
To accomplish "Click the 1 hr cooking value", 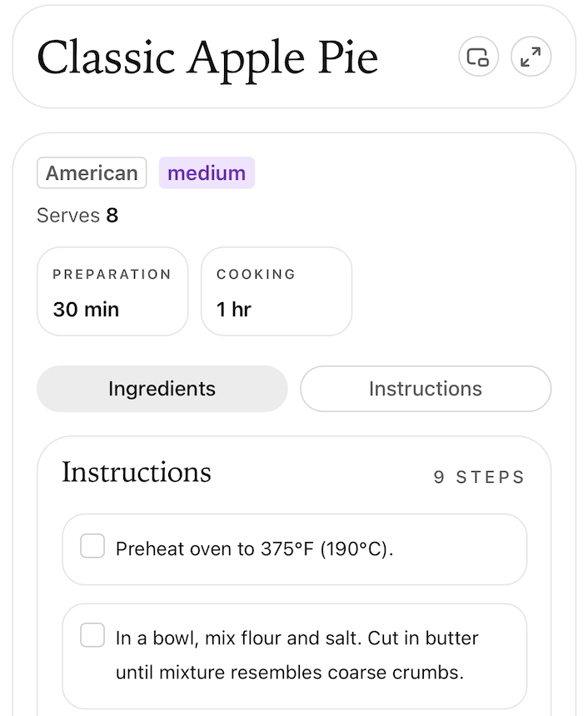I will pyautogui.click(x=234, y=310).
